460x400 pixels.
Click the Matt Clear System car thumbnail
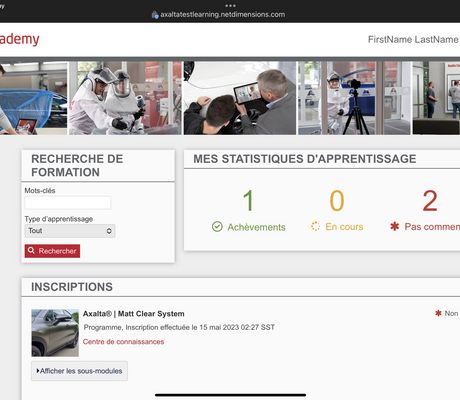55,333
